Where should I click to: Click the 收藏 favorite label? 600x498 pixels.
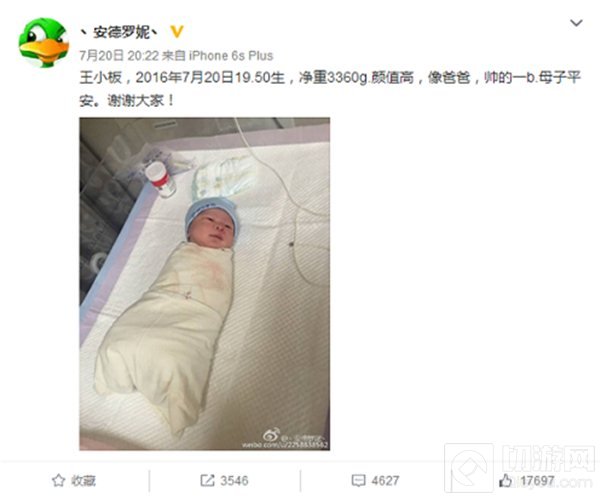(83, 480)
